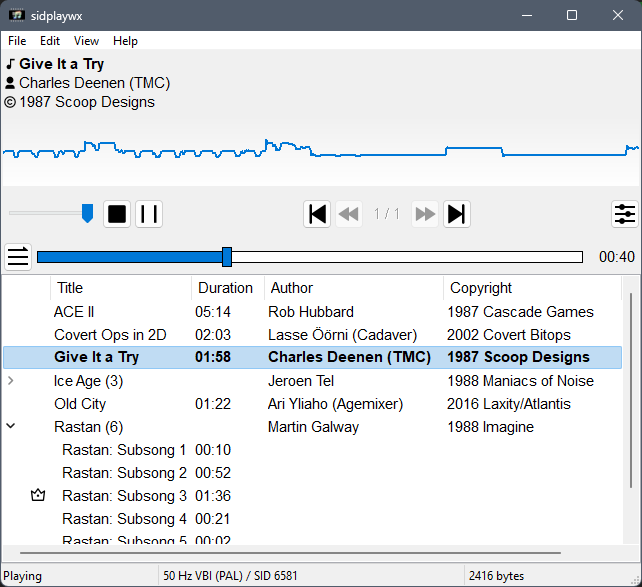This screenshot has height=587, width=642.
Task: Select Covert Ops in 2D tune
Action: click(312, 335)
